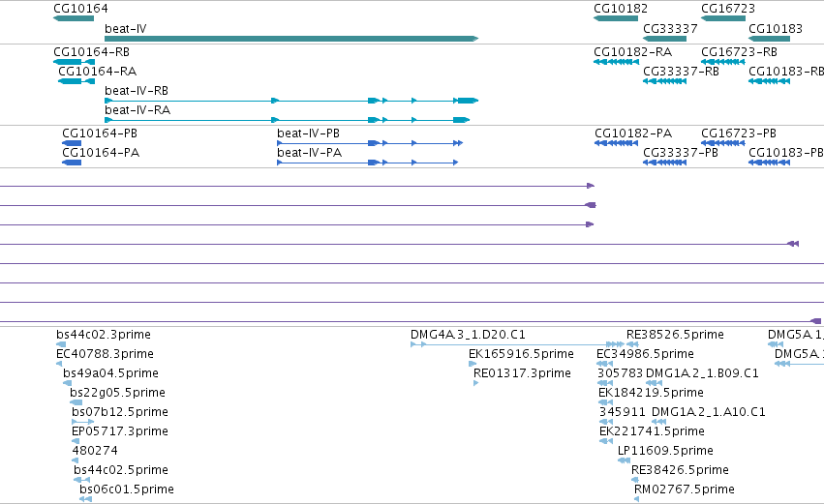Viewport: 824px width, 504px height.
Task: Select the EC34986.5prime EST
Action: click(605, 364)
